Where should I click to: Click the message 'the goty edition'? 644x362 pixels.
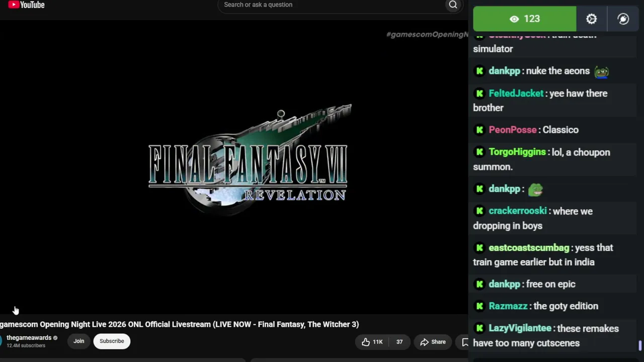point(566,306)
